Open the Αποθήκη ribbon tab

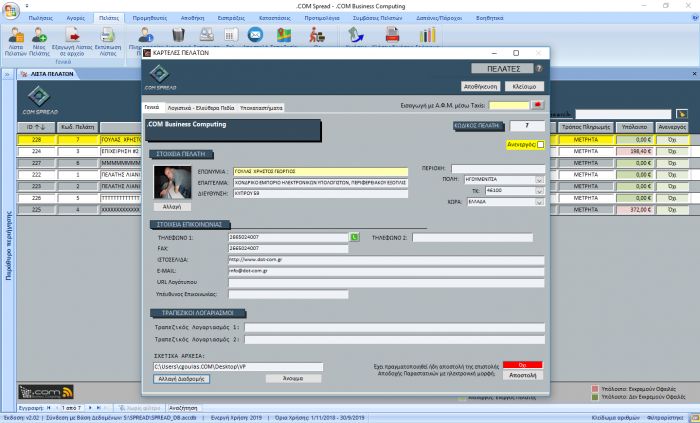(x=192, y=18)
